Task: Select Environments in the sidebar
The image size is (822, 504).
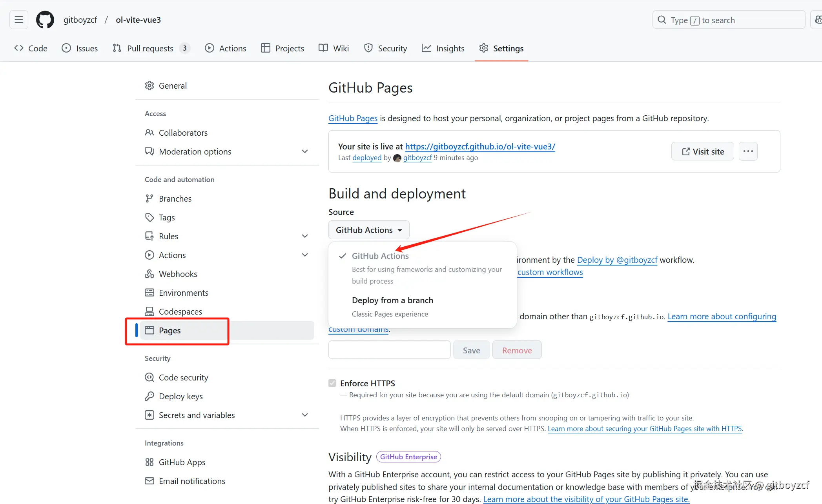Action: (x=184, y=293)
